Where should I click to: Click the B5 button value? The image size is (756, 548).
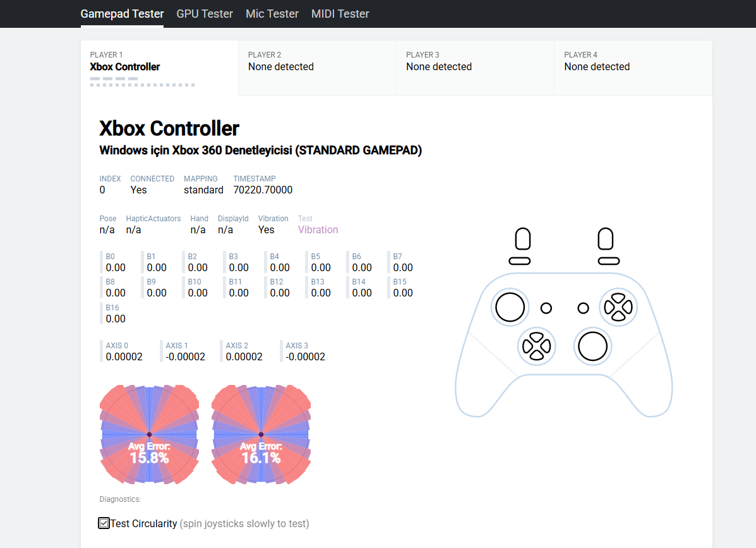point(321,268)
